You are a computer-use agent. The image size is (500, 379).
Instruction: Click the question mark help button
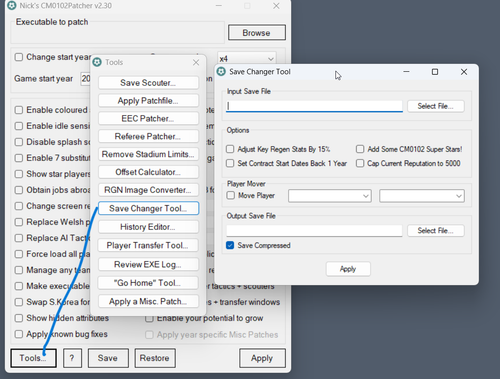(72, 358)
